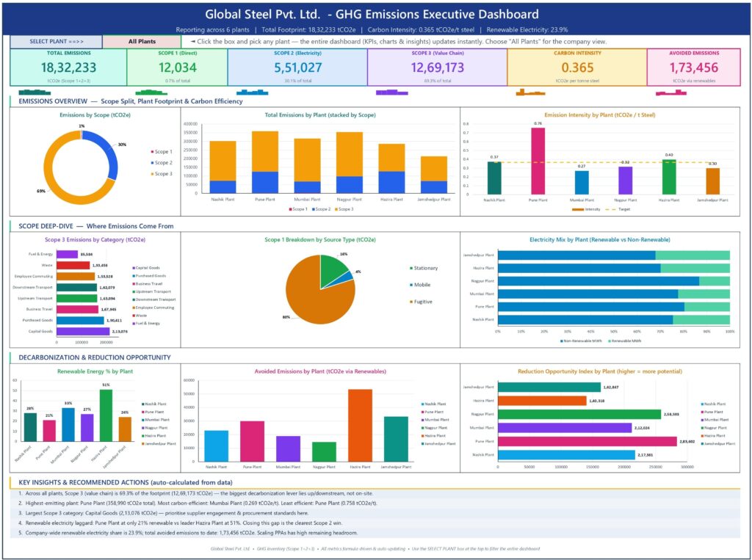The height and width of the screenshot is (560, 752).
Task: Click Pune Plant's 21% renewable energy bar
Action: (49, 431)
